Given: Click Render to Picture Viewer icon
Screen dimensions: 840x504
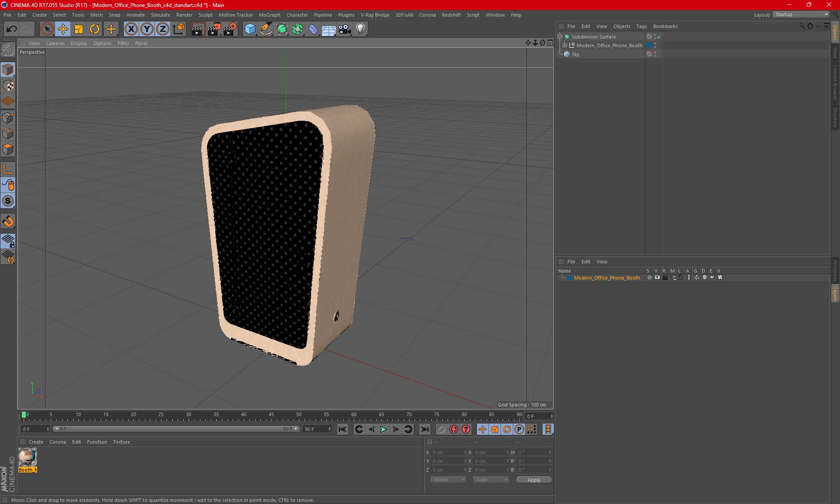Looking at the screenshot, I should point(214,29).
